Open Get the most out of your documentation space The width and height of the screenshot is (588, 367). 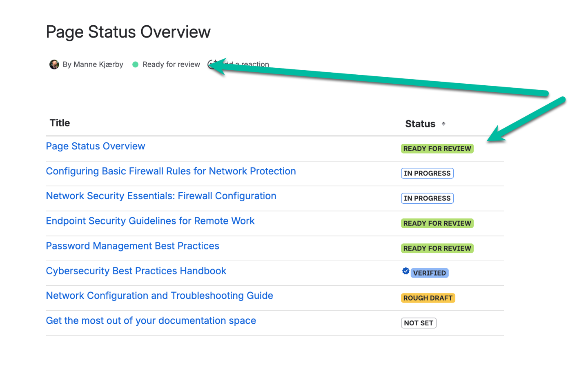pos(151,320)
